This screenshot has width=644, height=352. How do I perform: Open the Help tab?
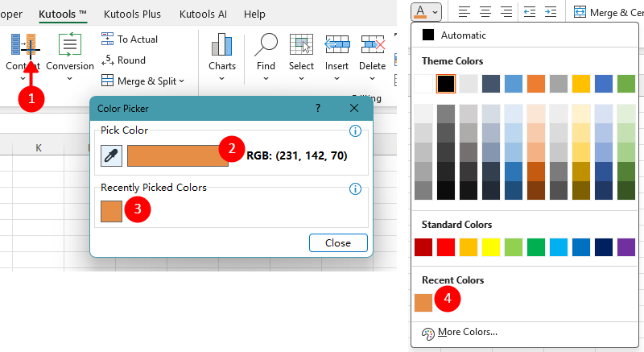click(254, 14)
